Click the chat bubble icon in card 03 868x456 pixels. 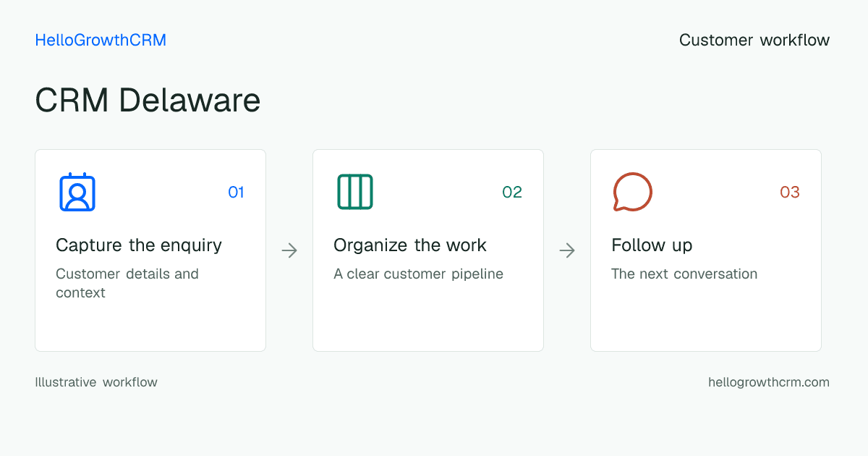coord(633,192)
